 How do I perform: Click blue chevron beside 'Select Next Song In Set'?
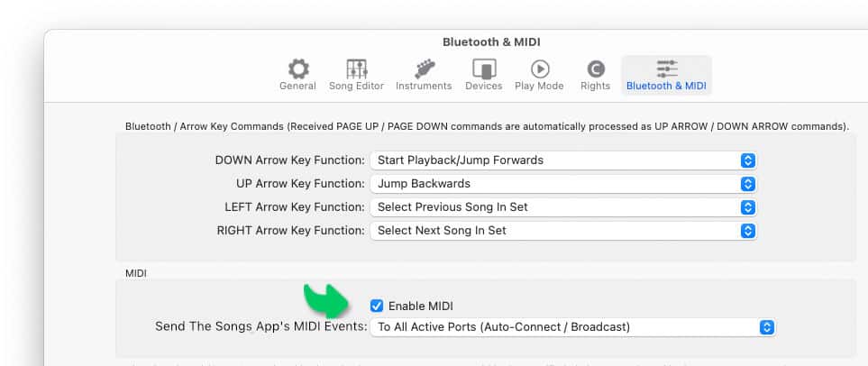748,231
